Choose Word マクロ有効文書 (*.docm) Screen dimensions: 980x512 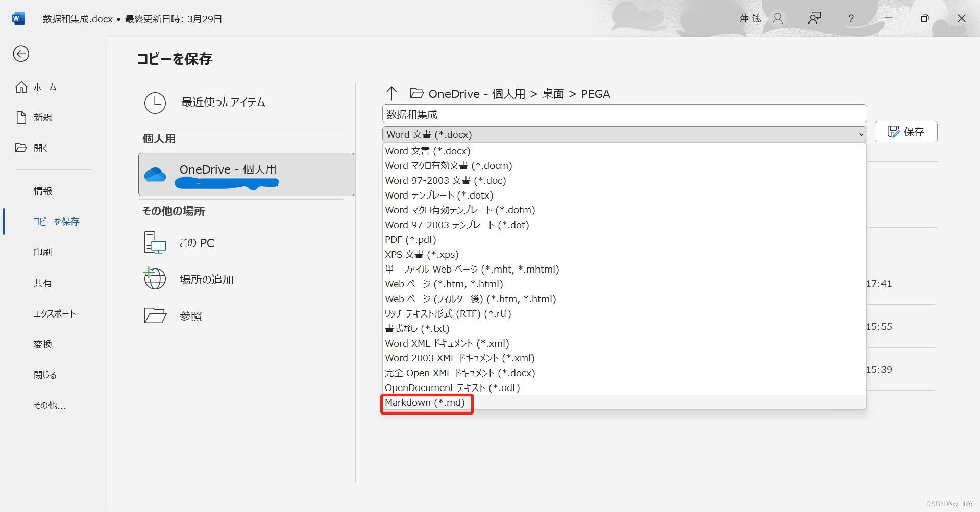click(x=624, y=165)
